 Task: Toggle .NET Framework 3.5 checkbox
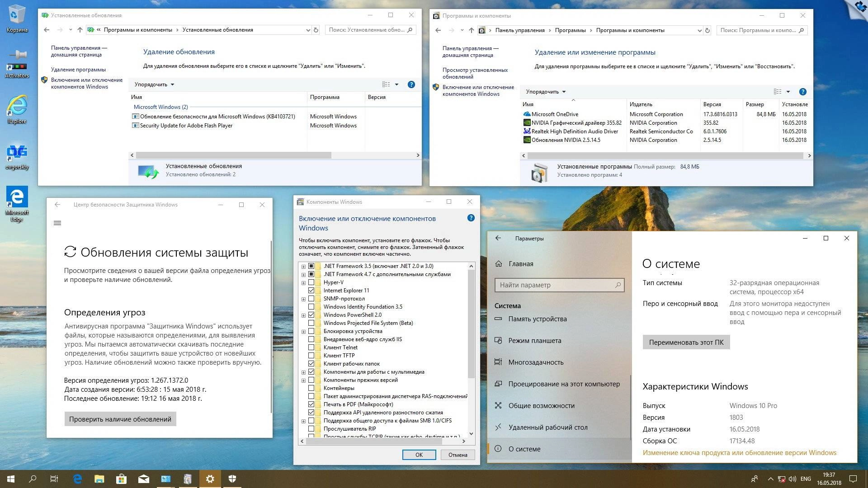[311, 266]
